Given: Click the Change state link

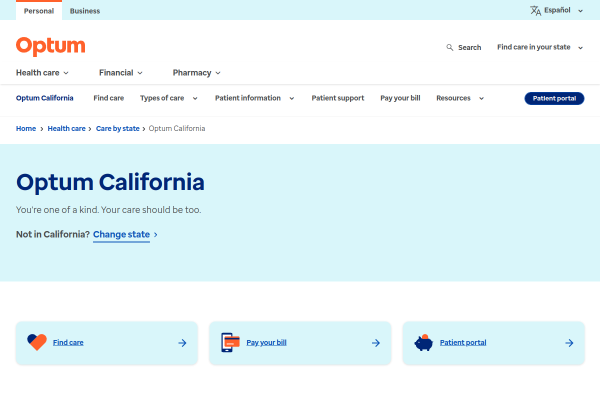Looking at the screenshot, I should (x=121, y=234).
